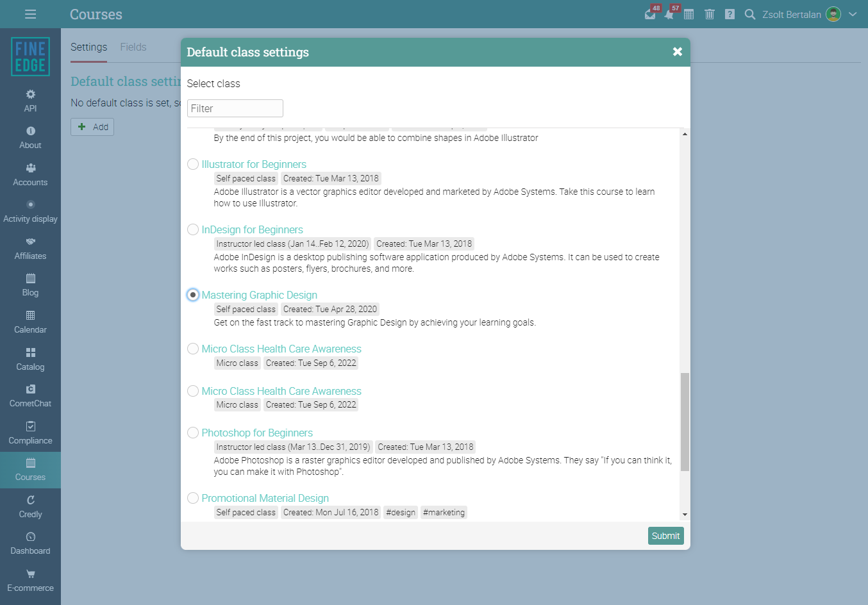Screen dimensions: 868x605
Task: Click the #design tag
Action: (401, 512)
